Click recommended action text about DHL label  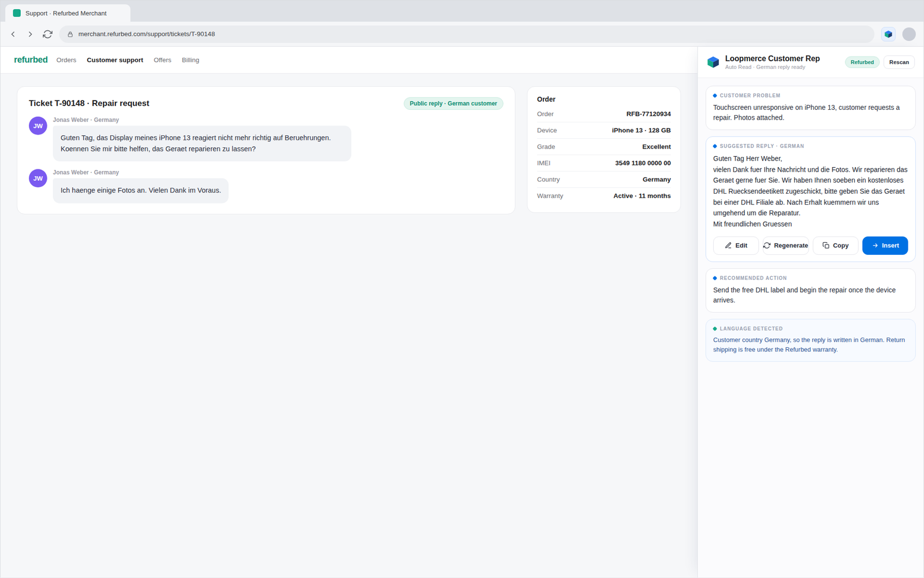[804, 295]
